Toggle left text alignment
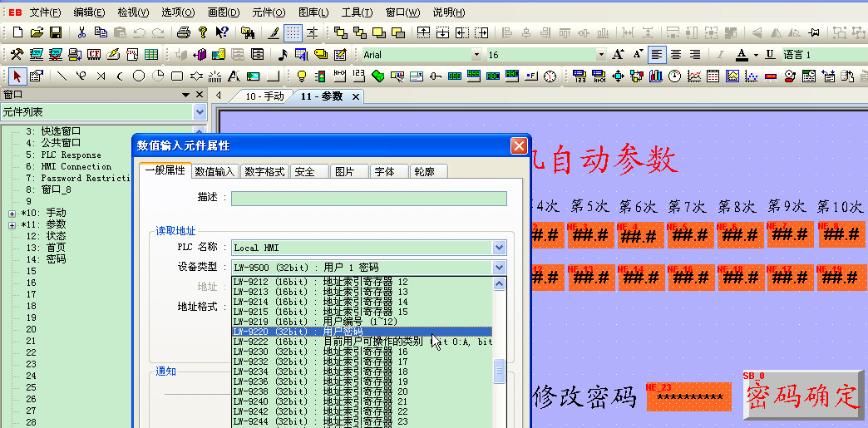The image size is (868, 428). click(x=658, y=55)
